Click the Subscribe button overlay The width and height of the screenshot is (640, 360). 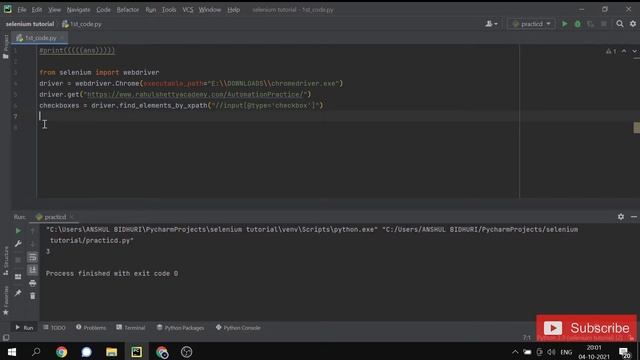586,328
